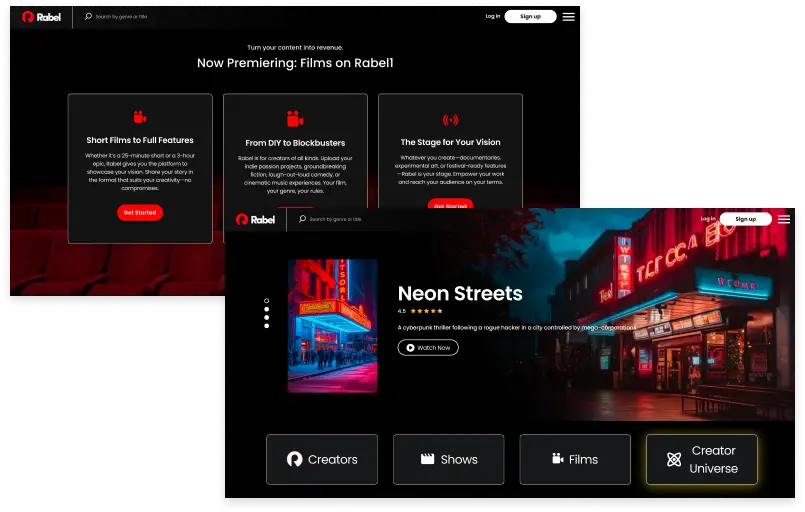Select the first carousel dot indicator
The height and width of the screenshot is (512, 805).
[266, 300]
